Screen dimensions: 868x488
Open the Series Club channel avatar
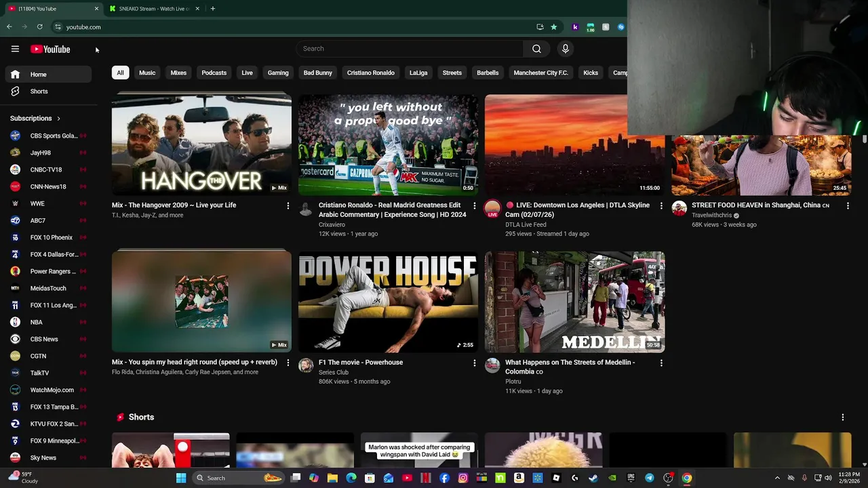[306, 366]
